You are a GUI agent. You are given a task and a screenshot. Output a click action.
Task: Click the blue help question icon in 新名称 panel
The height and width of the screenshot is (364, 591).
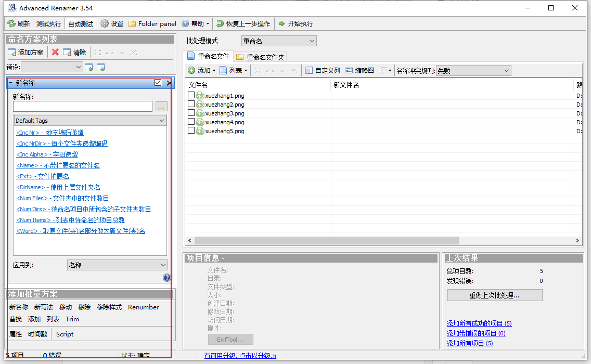pyautogui.click(x=166, y=278)
